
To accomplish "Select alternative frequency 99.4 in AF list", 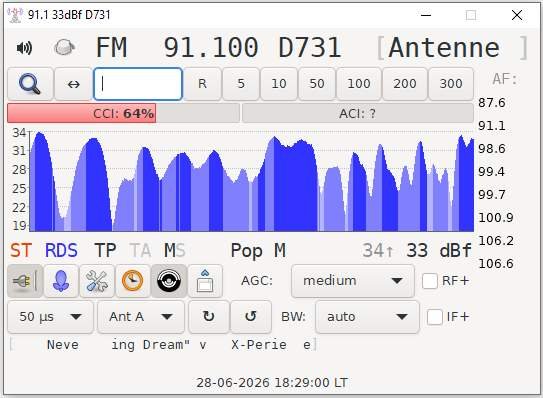I will [x=491, y=171].
